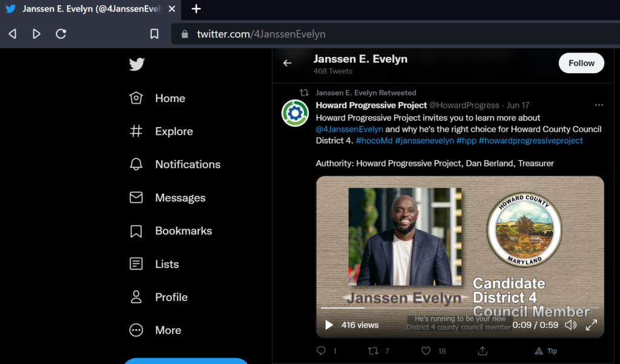
Task: Click the Twitter bird logo in sidebar
Action: coord(137,64)
